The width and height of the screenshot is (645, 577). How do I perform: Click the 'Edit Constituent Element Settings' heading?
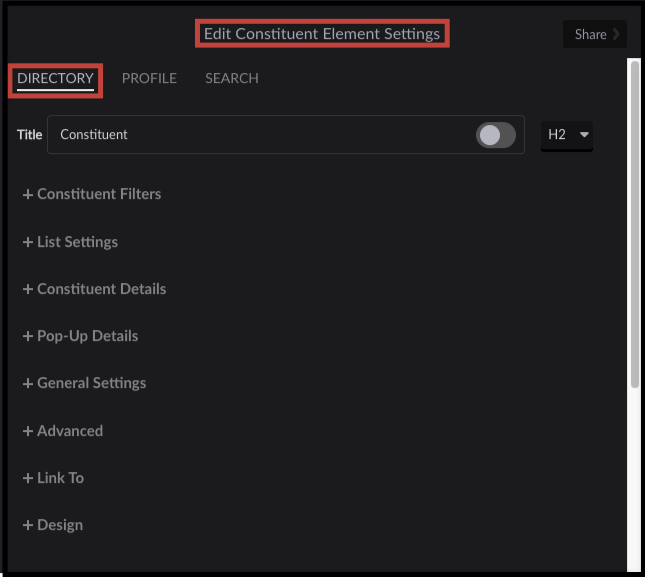[322, 34]
